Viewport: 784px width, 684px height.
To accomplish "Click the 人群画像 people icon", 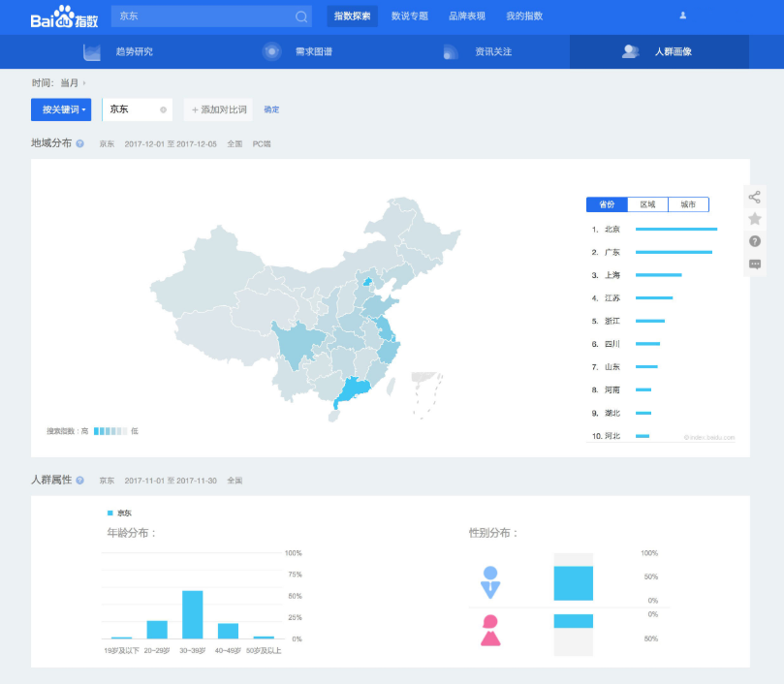I will tap(630, 51).
